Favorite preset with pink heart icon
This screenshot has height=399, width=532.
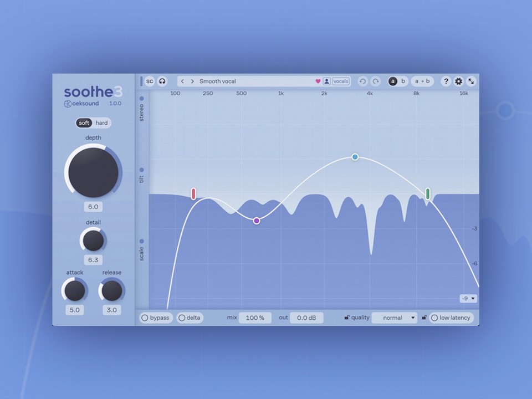[x=318, y=81]
